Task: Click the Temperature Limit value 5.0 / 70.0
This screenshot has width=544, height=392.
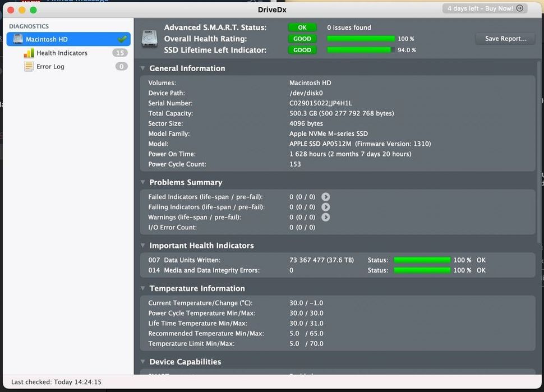Action: (306, 343)
